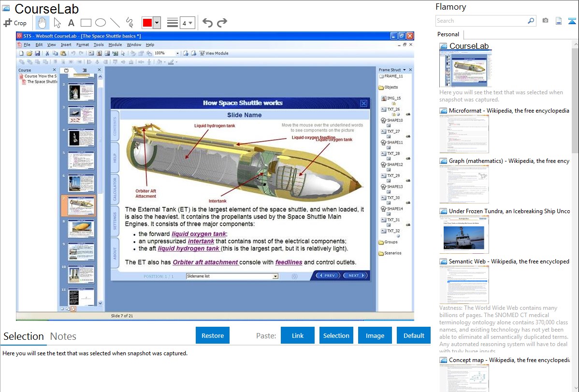This screenshot has width=579, height=392.
Task: Click the Paste Link button
Action: point(298,335)
